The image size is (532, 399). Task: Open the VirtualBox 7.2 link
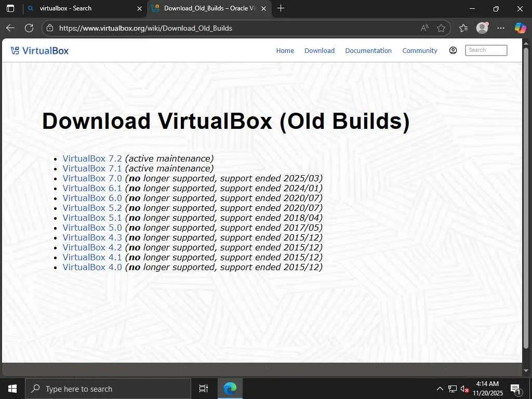tap(92, 158)
